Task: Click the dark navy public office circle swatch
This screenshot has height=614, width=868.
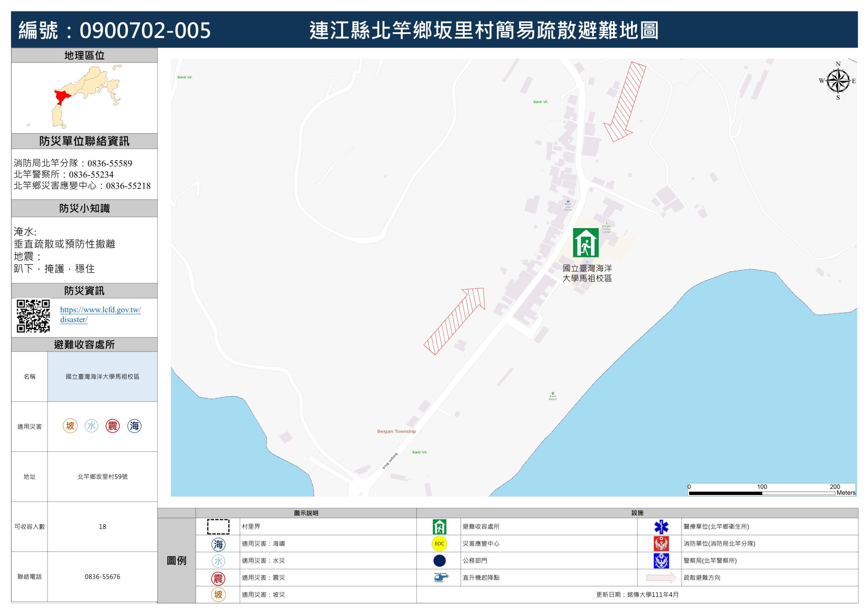Action: pos(439,561)
